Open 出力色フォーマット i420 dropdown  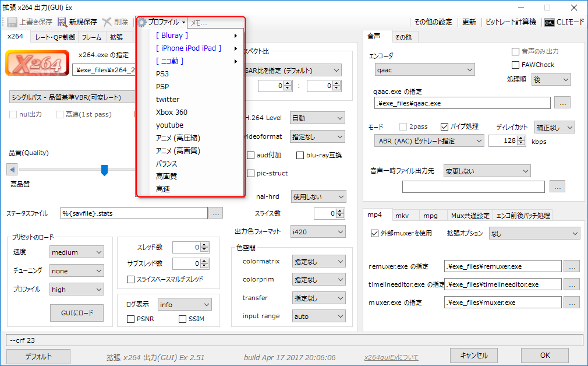[318, 231]
